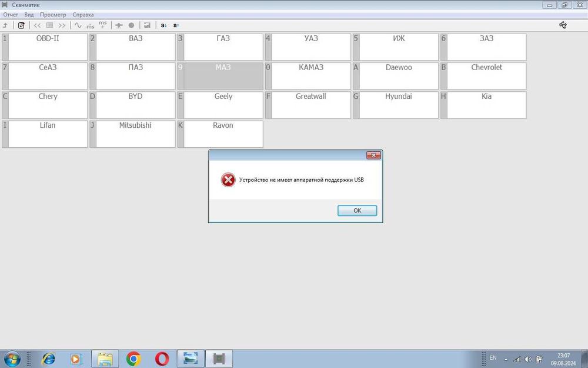Click the plane-shaped toolbar icon
The image size is (588, 368).
tap(119, 25)
